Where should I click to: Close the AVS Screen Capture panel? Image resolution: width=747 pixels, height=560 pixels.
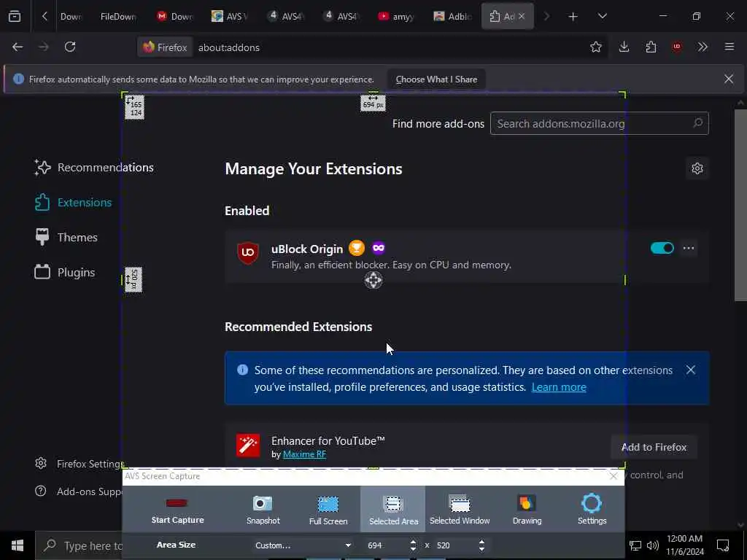click(613, 475)
